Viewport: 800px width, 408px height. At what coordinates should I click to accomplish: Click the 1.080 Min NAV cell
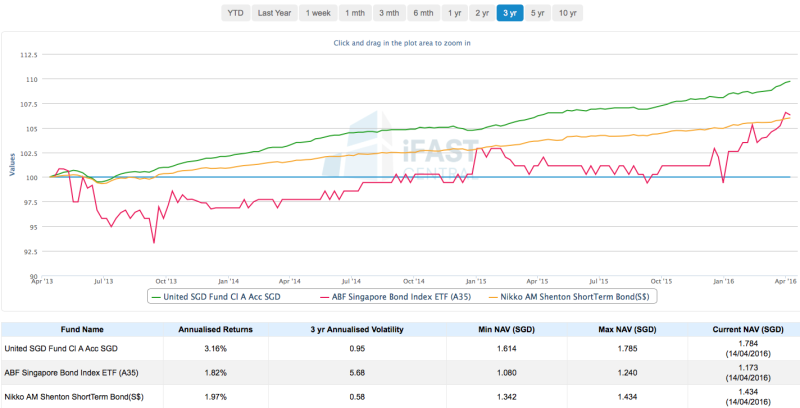pos(507,373)
